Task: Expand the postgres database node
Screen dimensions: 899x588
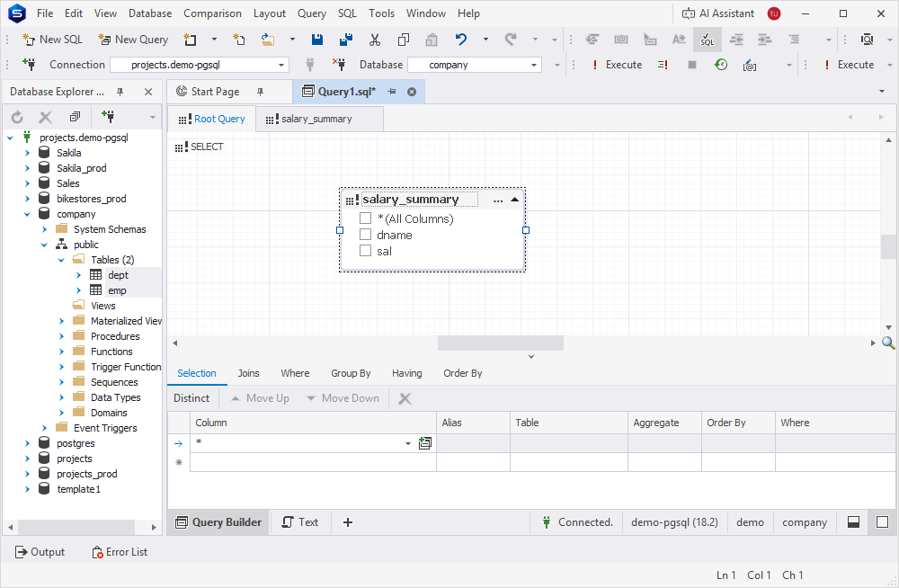Action: point(27,443)
